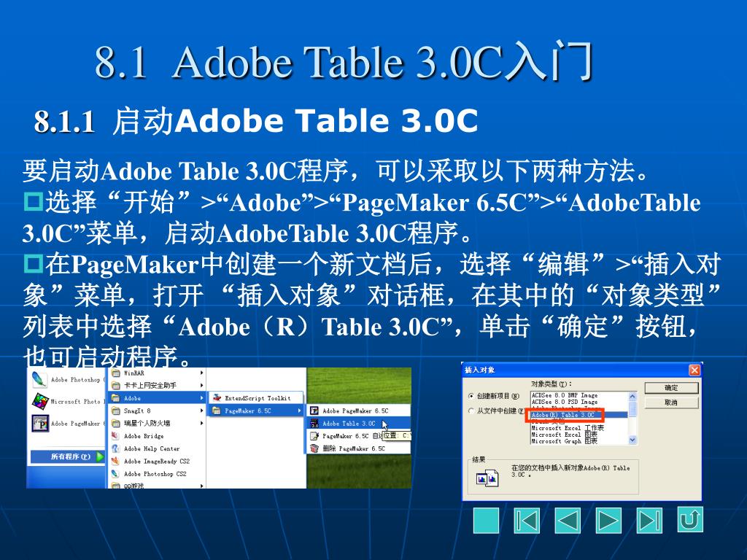
Task: Expand the PageMaker 6.5C folder submenu
Action: (256, 411)
